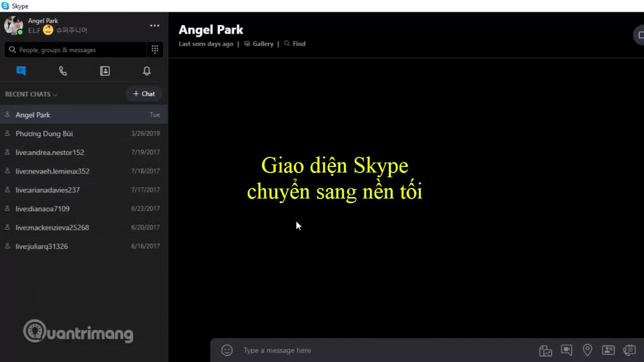
Task: Open the dial pad grid icon
Action: [155, 49]
